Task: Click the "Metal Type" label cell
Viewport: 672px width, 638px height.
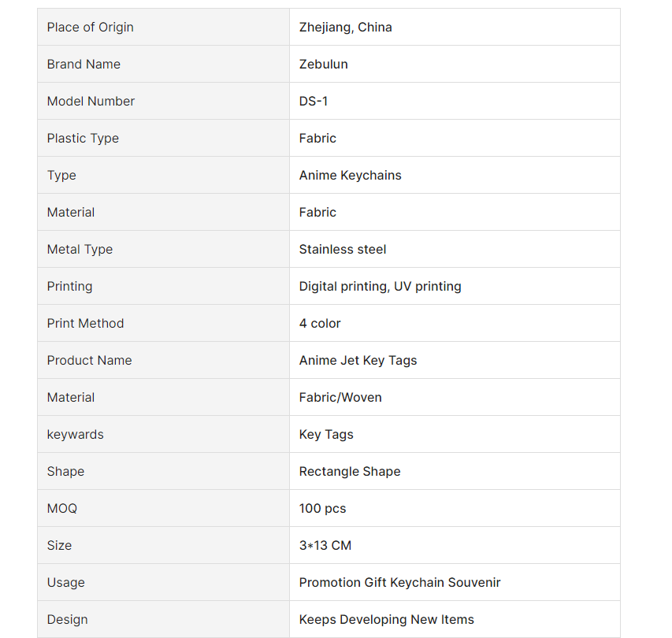Action: 80,250
